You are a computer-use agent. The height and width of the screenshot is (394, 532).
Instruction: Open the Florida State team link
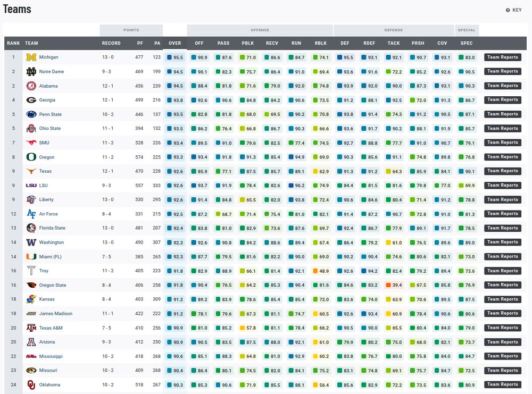(x=52, y=228)
